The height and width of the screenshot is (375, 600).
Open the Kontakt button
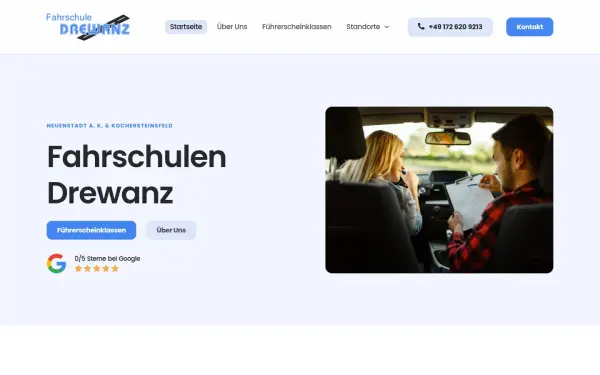tap(530, 27)
